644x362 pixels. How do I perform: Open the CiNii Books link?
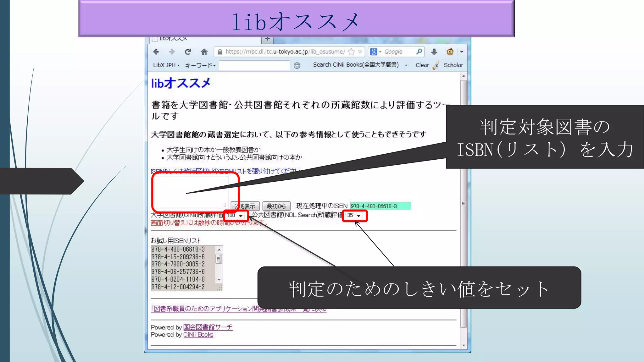coord(198,335)
